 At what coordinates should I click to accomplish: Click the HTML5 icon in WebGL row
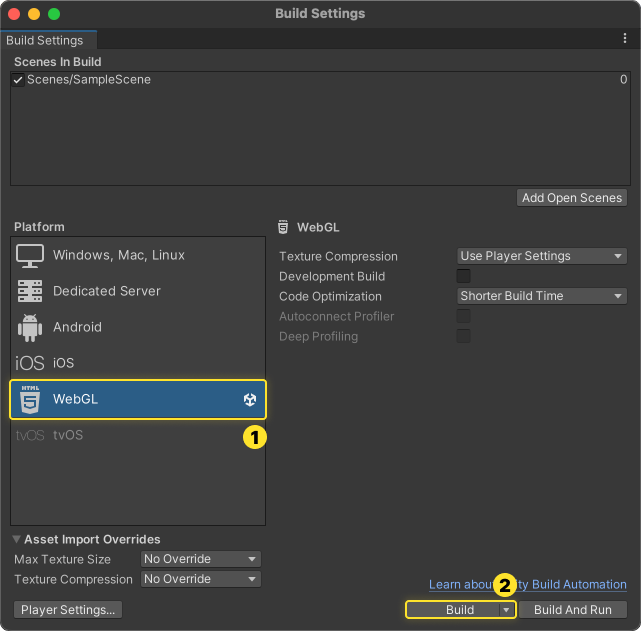click(x=30, y=399)
